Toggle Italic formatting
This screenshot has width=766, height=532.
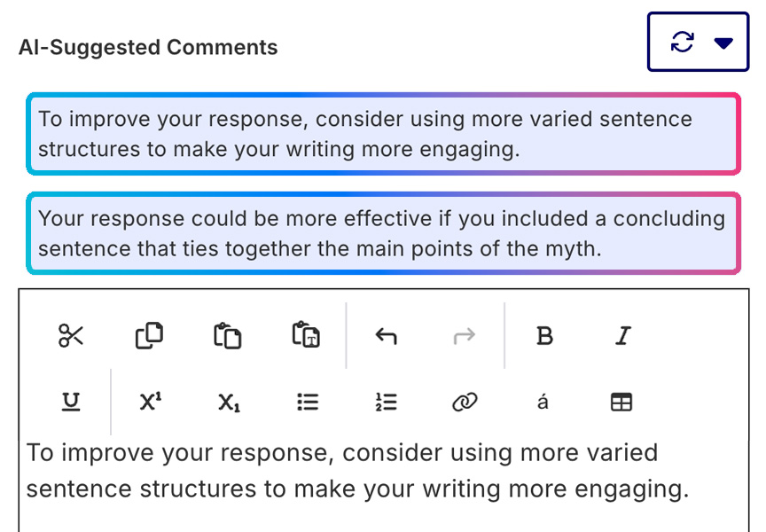622,336
